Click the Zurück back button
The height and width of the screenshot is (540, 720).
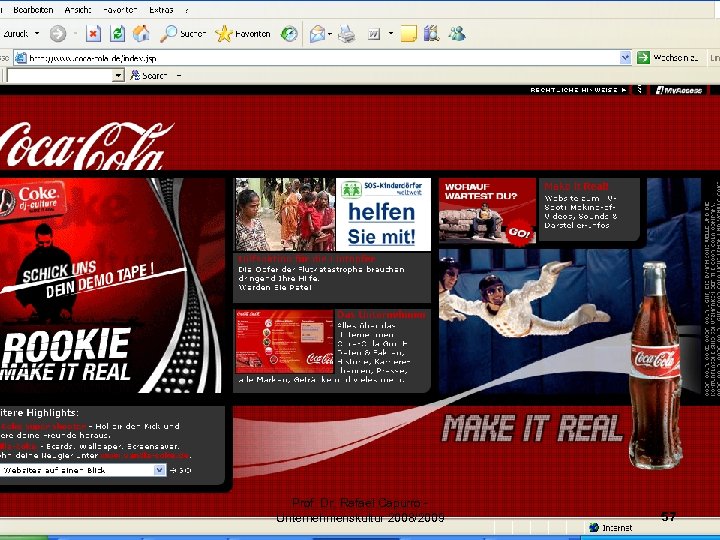15,34
